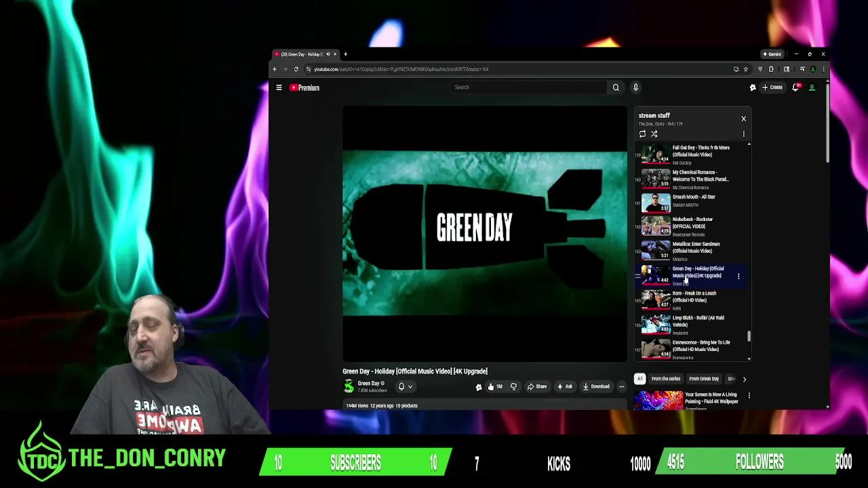Click the install app icon in address bar
This screenshot has width=868, height=488.
(736, 69)
